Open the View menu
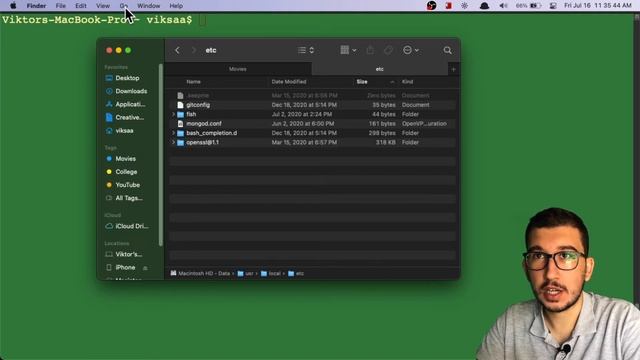Image resolution: width=640 pixels, height=360 pixels. [x=103, y=6]
